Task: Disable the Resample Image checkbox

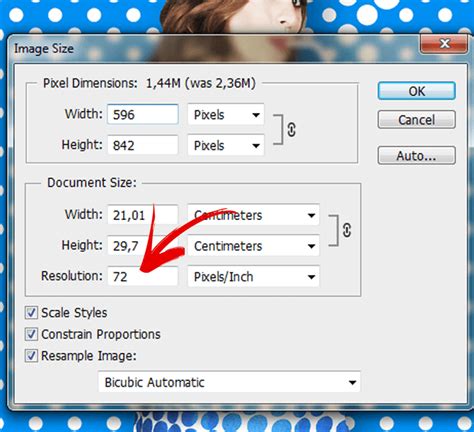Action: [x=31, y=356]
